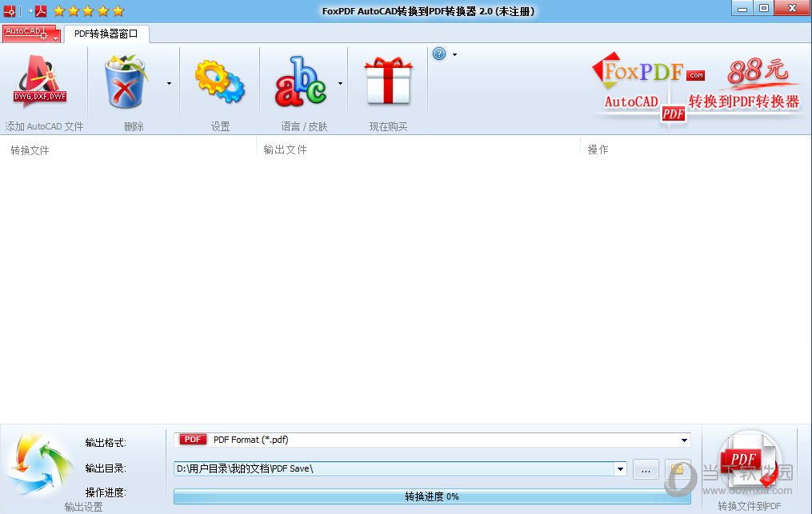Click the 转换文件 column header

coord(30,150)
